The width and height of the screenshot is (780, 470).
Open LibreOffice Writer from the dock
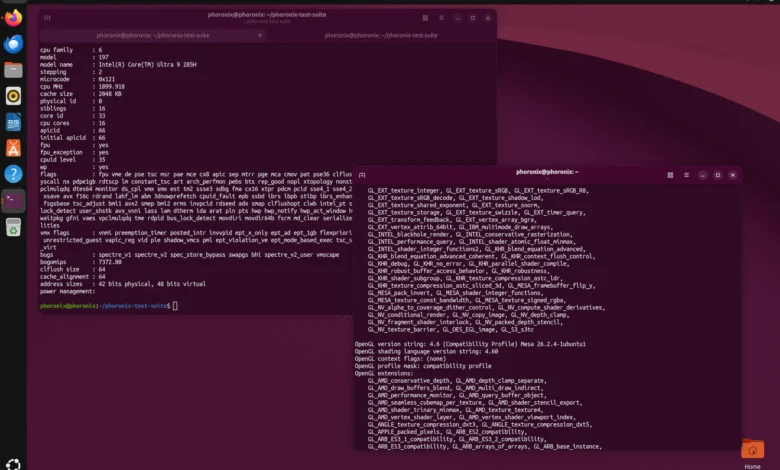pyautogui.click(x=13, y=122)
